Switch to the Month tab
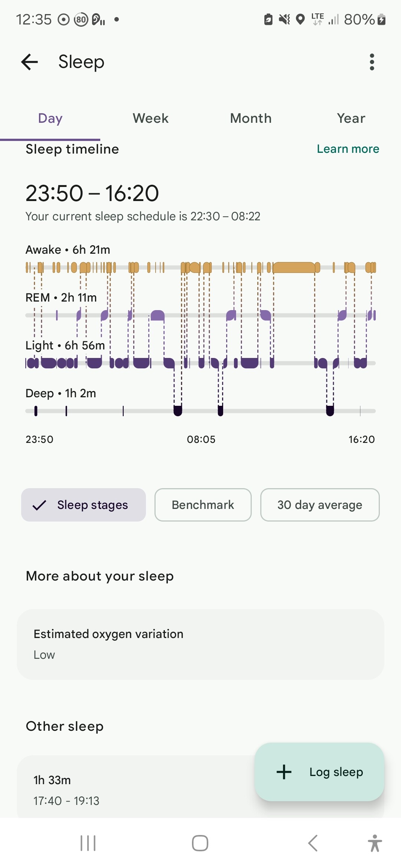 pyautogui.click(x=251, y=118)
